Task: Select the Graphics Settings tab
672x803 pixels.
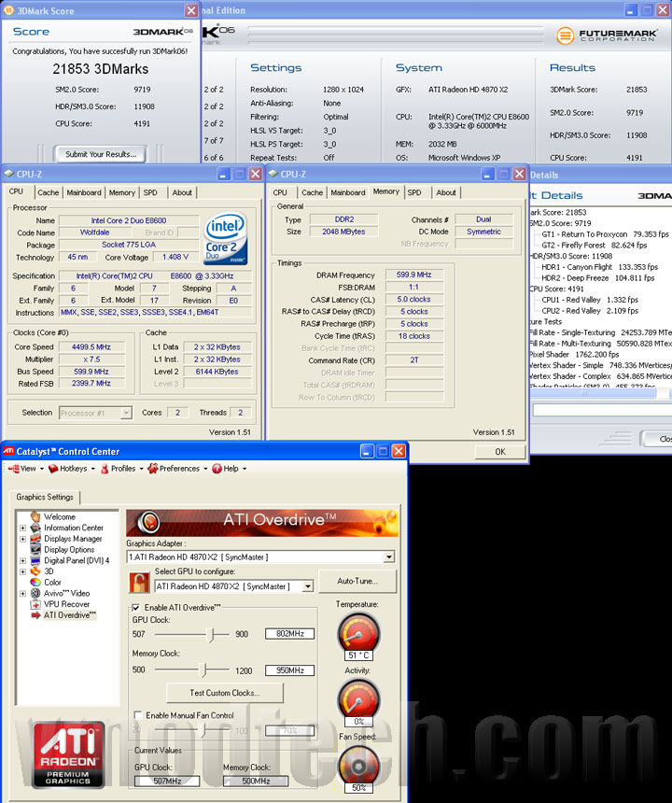Action: point(45,497)
